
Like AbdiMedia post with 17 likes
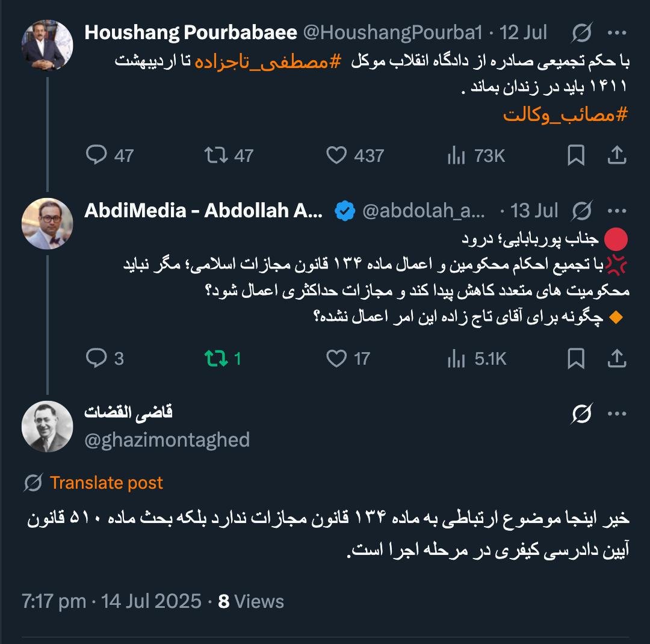[x=336, y=359]
